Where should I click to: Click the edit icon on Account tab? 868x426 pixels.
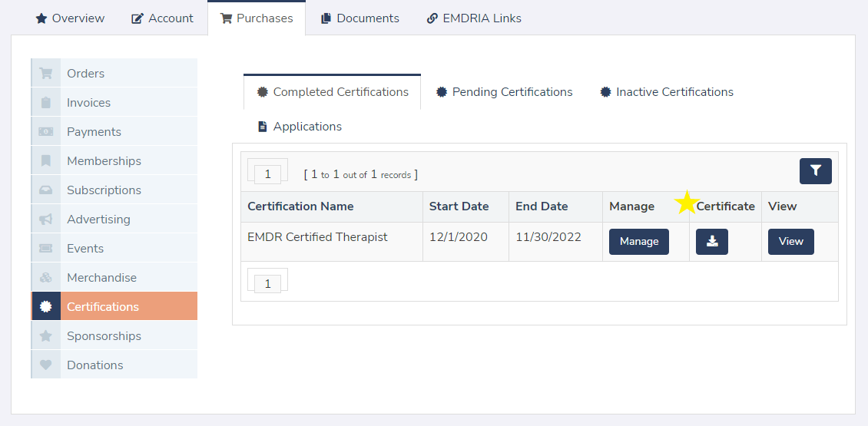click(x=137, y=18)
